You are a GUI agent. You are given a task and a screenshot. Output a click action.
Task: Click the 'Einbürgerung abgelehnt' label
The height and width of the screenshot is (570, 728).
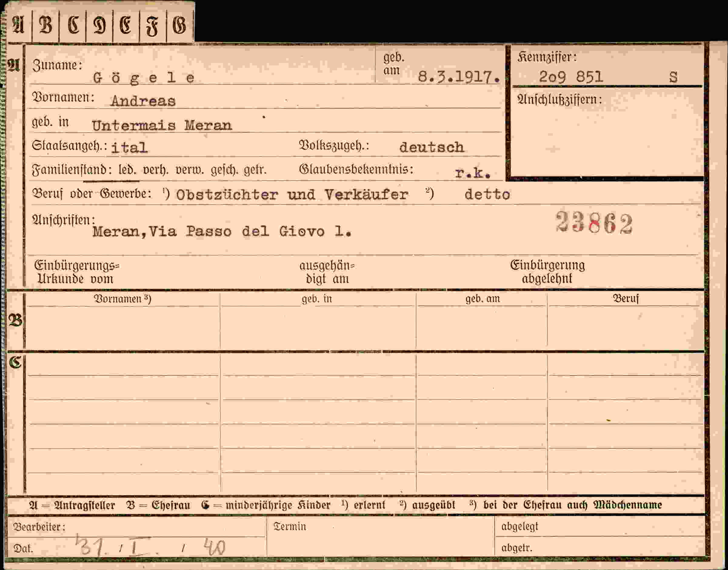[547, 272]
